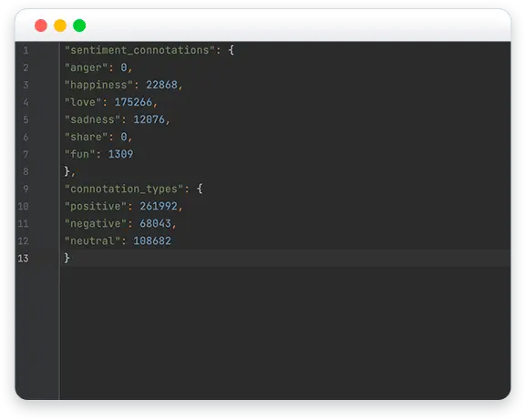526x420 pixels.
Task: Click the yellow minimize window button
Action: point(60,26)
